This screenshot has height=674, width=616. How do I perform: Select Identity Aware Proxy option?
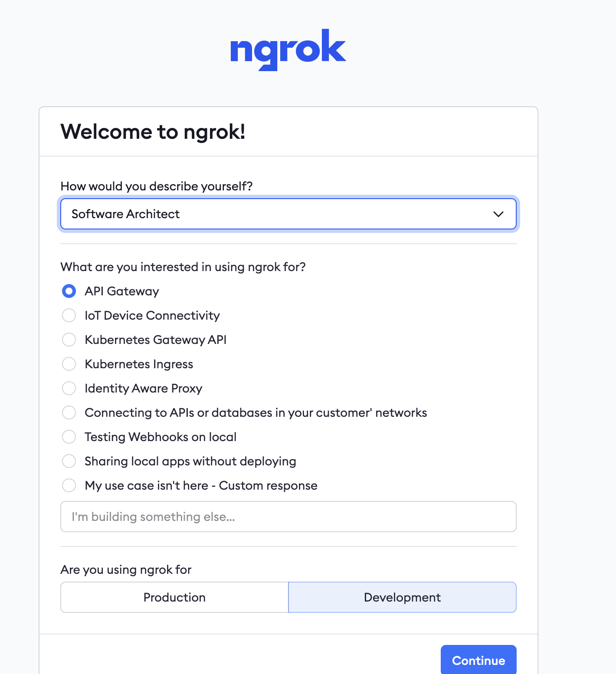click(x=69, y=388)
